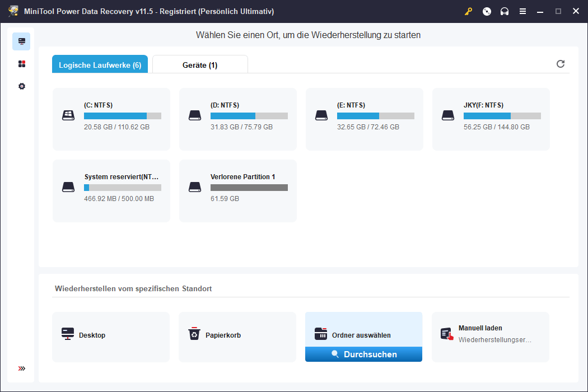Click the JKY F: drive usage bar

coord(502,116)
